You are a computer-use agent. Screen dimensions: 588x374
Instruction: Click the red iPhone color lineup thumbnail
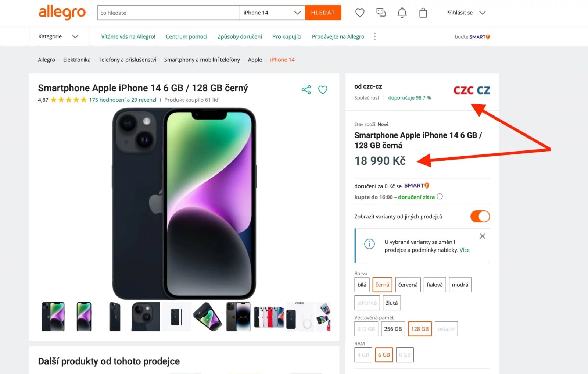(x=269, y=316)
